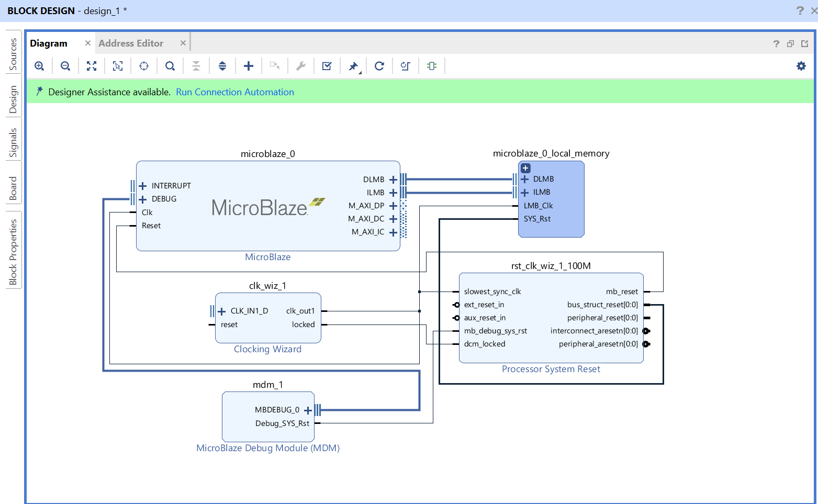Select the dcm_locked port label
The image size is (818, 504).
pyautogui.click(x=485, y=344)
